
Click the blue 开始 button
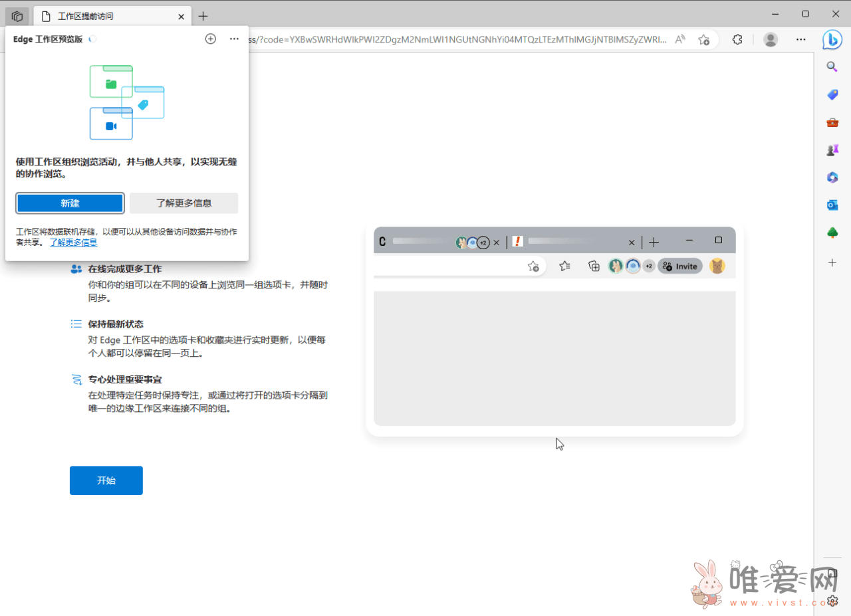point(106,480)
